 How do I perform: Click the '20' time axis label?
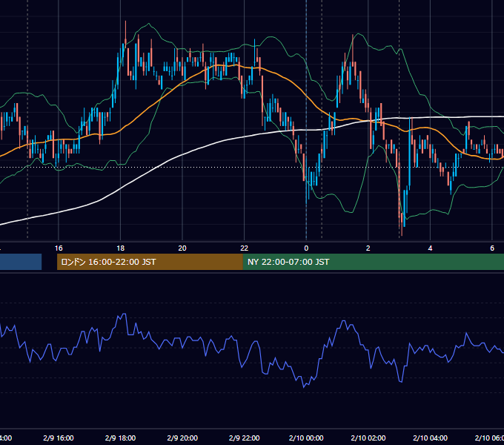[x=182, y=248]
